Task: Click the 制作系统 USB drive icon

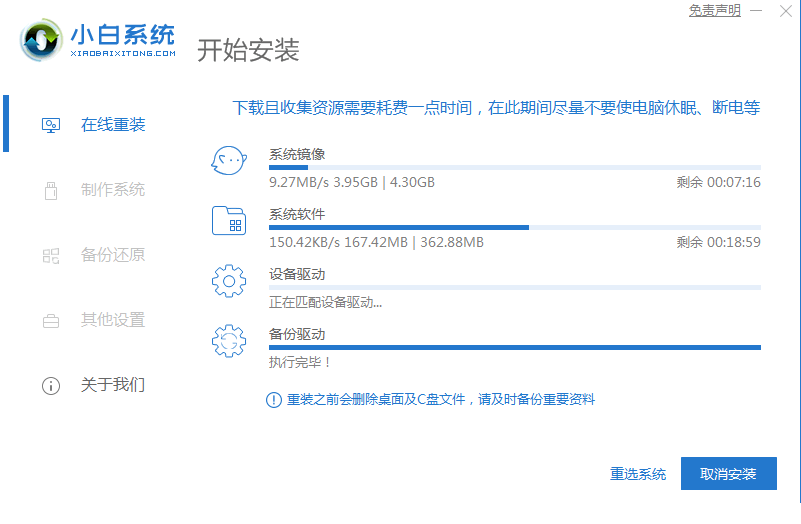Action: coord(50,190)
